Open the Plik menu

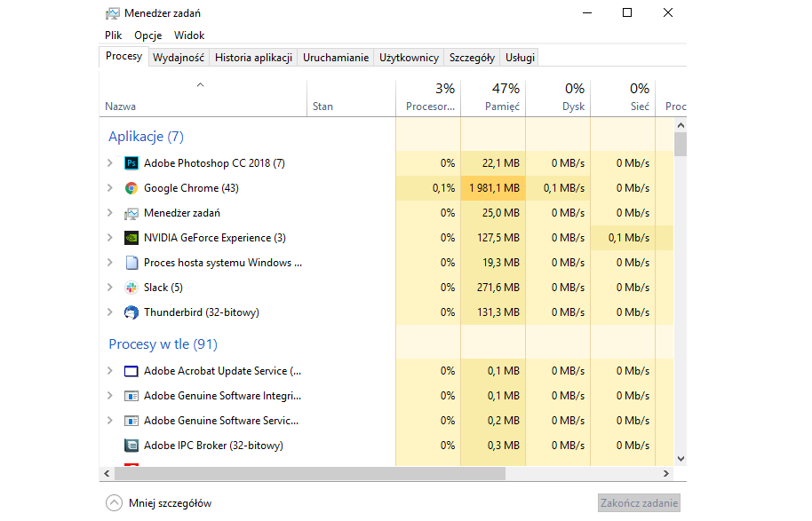pos(113,36)
